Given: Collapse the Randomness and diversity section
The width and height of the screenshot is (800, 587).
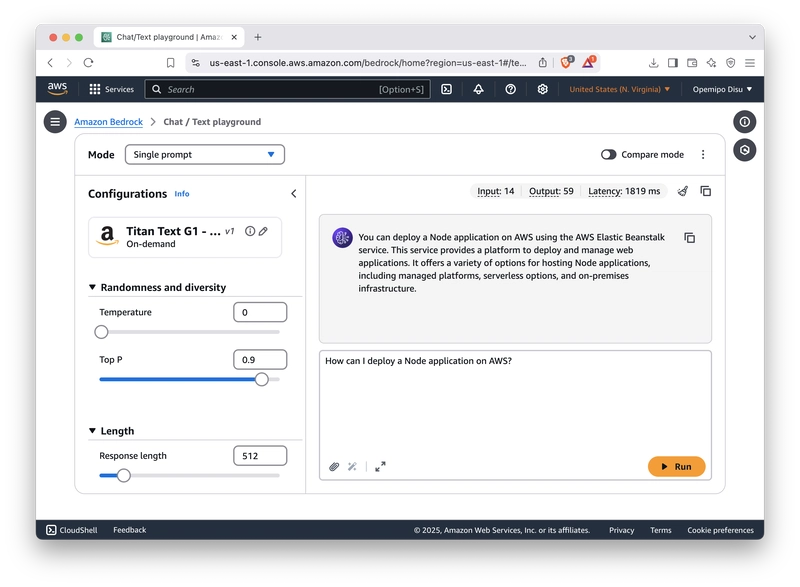Looking at the screenshot, I should click(x=93, y=286).
